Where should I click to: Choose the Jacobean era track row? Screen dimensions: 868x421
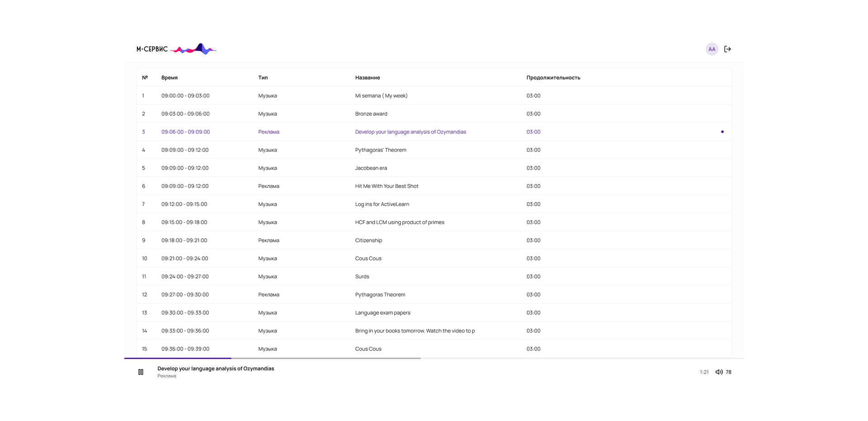371,168
